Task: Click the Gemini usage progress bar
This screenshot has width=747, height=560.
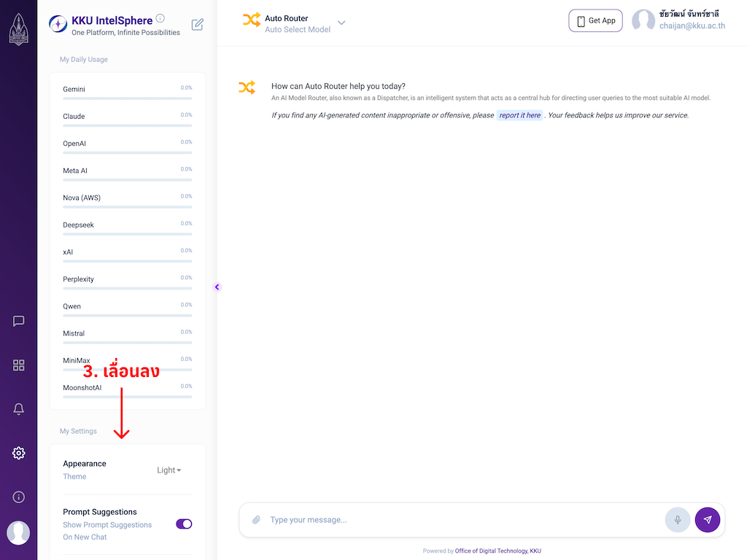Action: point(128,98)
